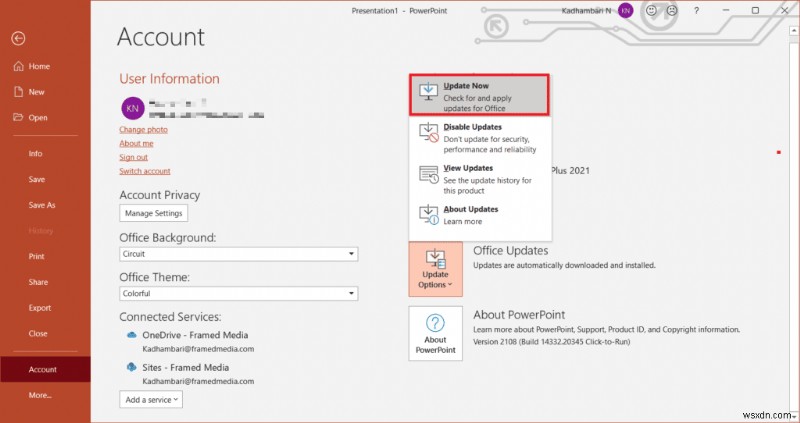Click the Update Now download icon
This screenshot has height=423, width=800.
428,91
